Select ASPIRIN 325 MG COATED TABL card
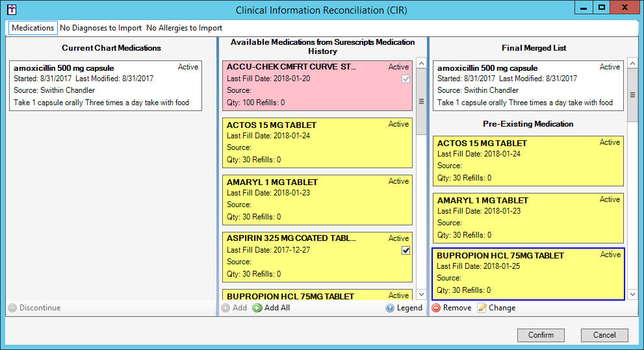Screen dimensions: 644x350 pos(317,257)
